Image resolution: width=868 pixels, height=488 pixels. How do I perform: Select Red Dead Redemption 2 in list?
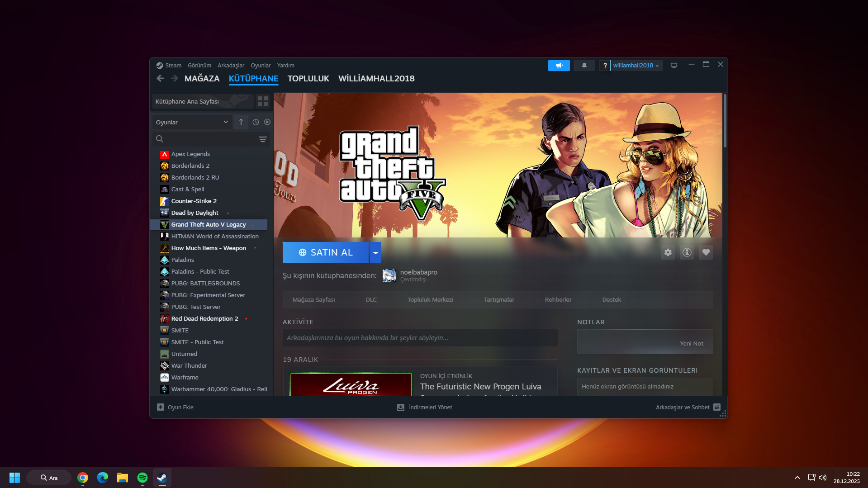(209, 319)
